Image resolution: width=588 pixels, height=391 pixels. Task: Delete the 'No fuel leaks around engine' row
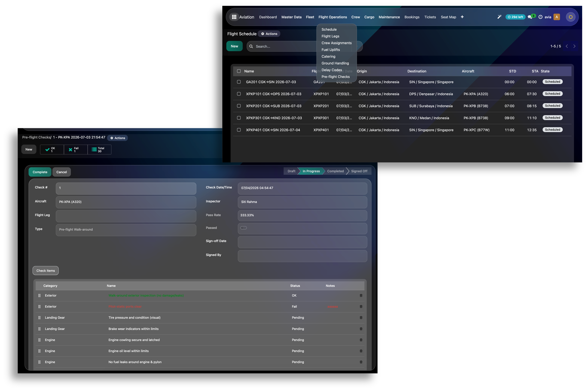[361, 362]
